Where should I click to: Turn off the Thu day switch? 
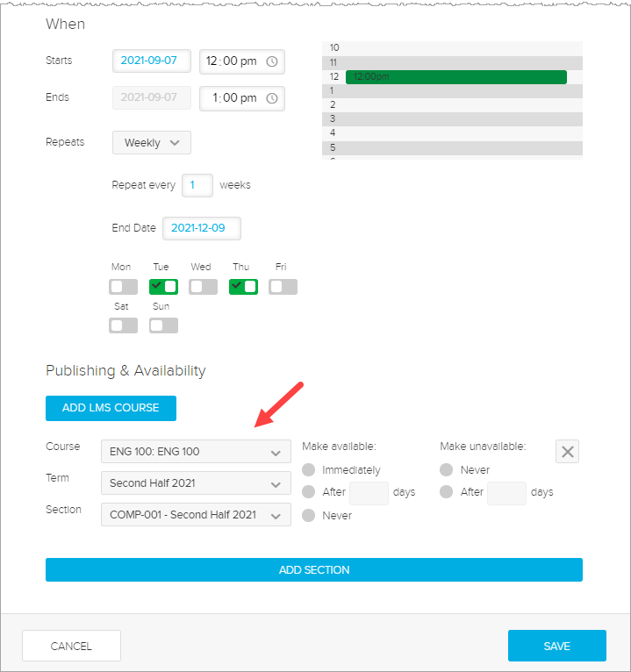point(243,286)
